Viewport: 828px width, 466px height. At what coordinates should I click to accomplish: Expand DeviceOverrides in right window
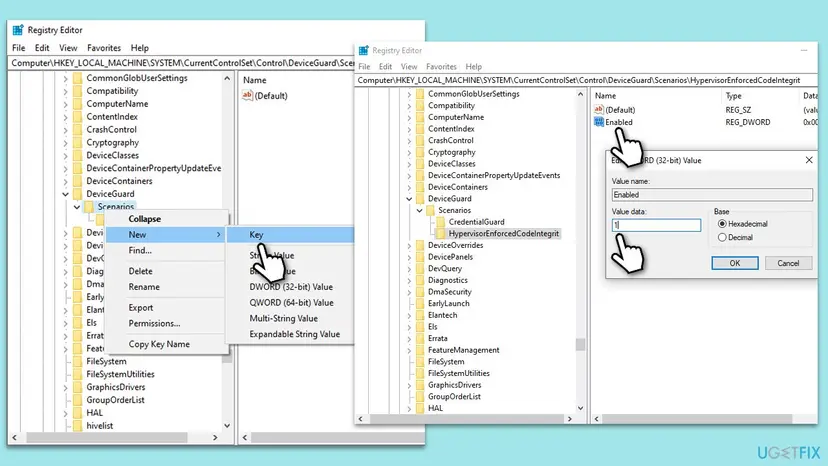coord(409,245)
